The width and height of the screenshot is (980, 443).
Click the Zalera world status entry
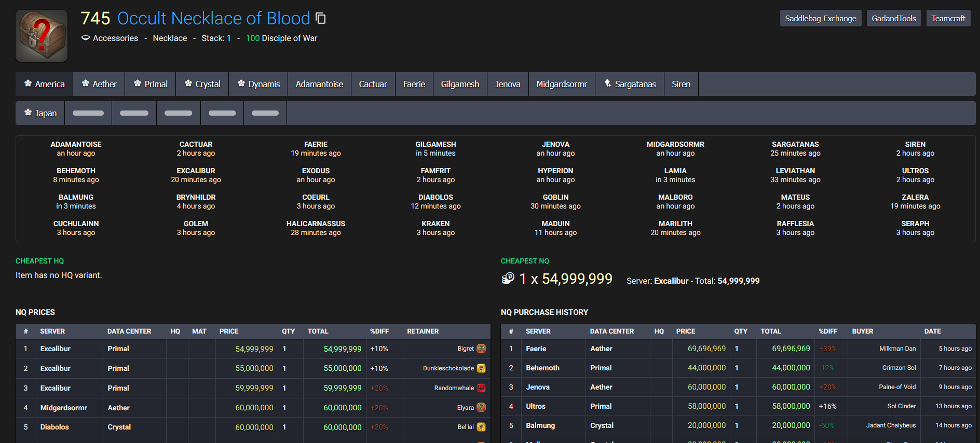pos(915,202)
